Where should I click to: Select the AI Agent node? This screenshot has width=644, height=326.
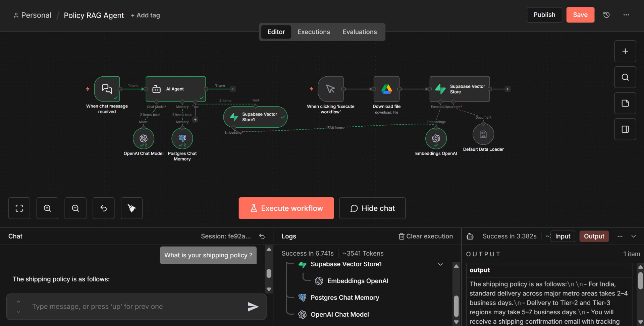click(x=176, y=89)
